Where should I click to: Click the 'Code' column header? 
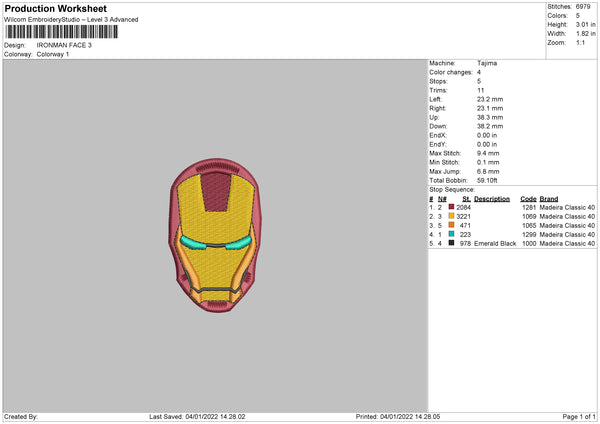click(528, 199)
